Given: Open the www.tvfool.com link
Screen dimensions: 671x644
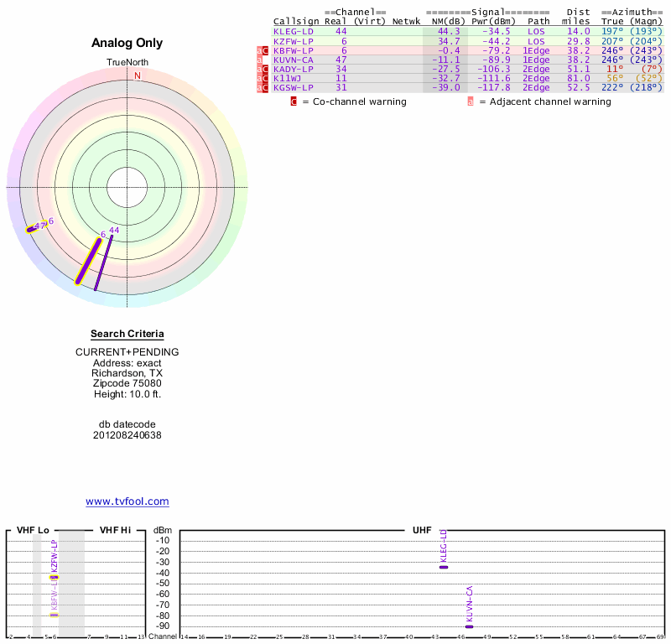Looking at the screenshot, I should click(127, 501).
